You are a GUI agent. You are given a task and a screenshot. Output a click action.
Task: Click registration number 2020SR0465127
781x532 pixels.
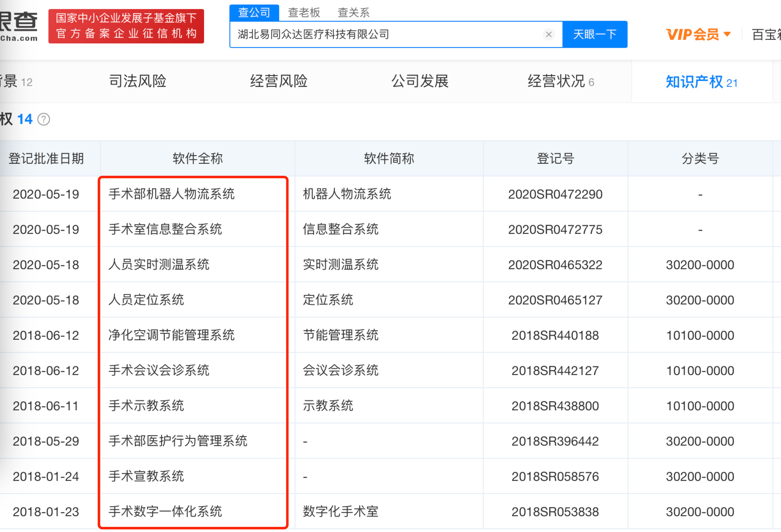point(555,300)
